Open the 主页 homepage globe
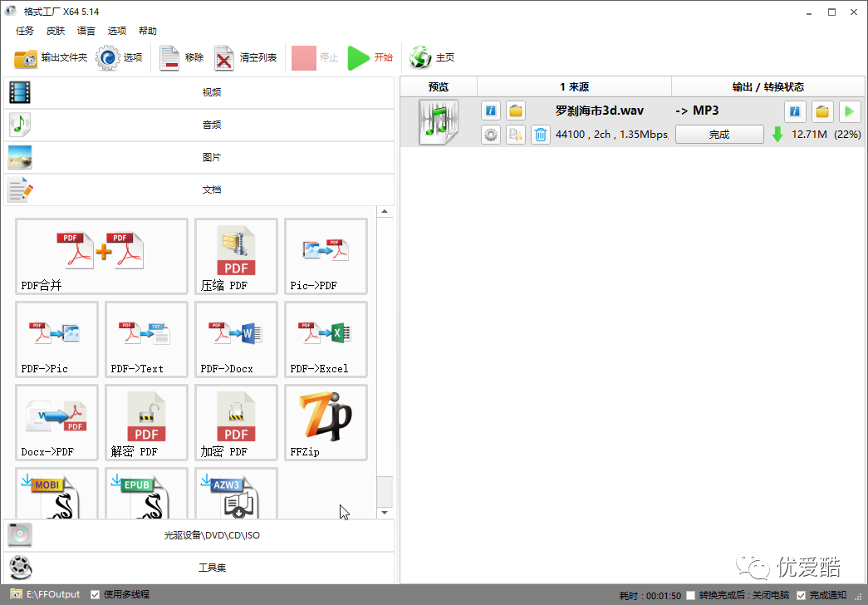 click(432, 57)
